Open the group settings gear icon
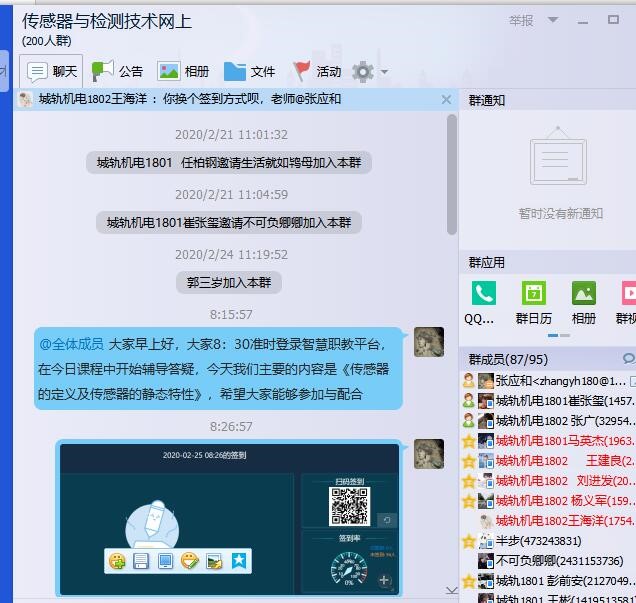The image size is (636, 603). coord(363,71)
